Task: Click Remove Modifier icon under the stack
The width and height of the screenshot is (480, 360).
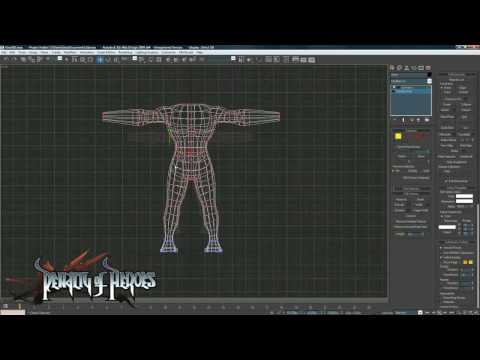Action: (419, 120)
